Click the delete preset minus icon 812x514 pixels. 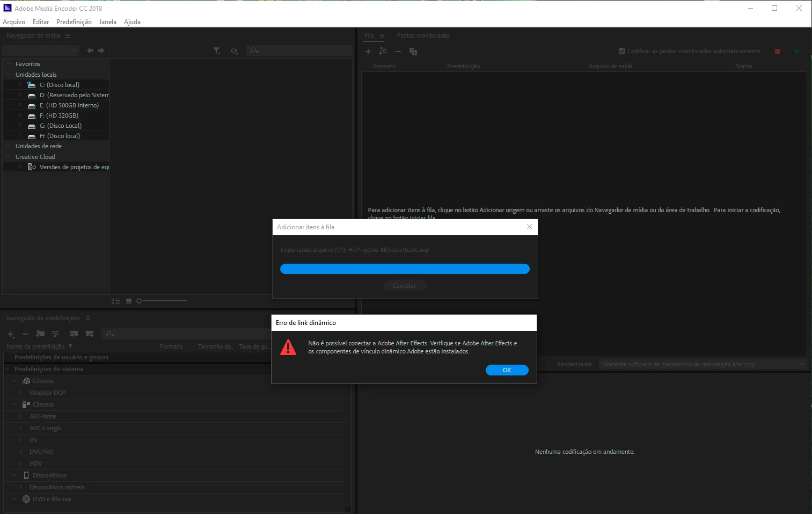pos(25,334)
